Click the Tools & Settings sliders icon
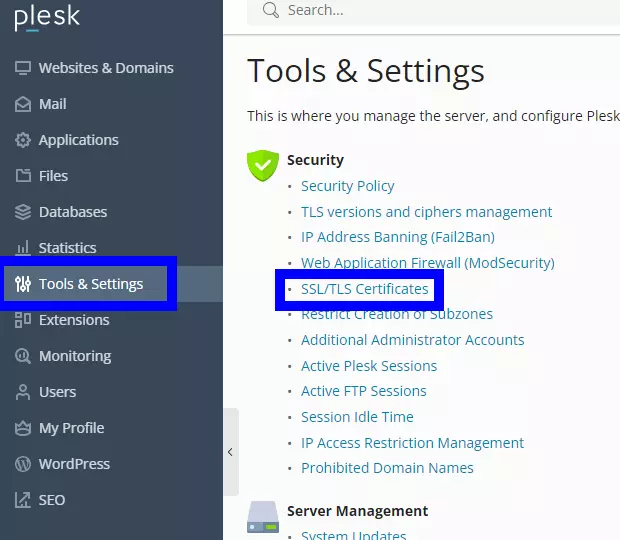 tap(23, 284)
